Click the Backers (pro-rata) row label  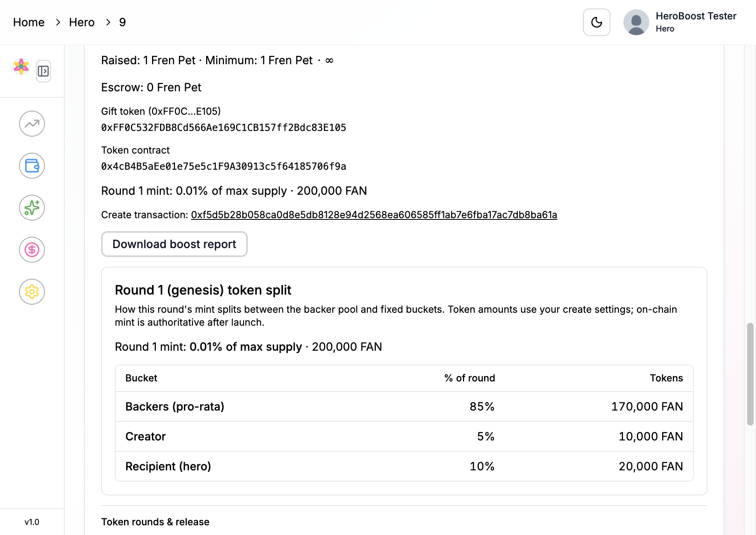click(175, 407)
